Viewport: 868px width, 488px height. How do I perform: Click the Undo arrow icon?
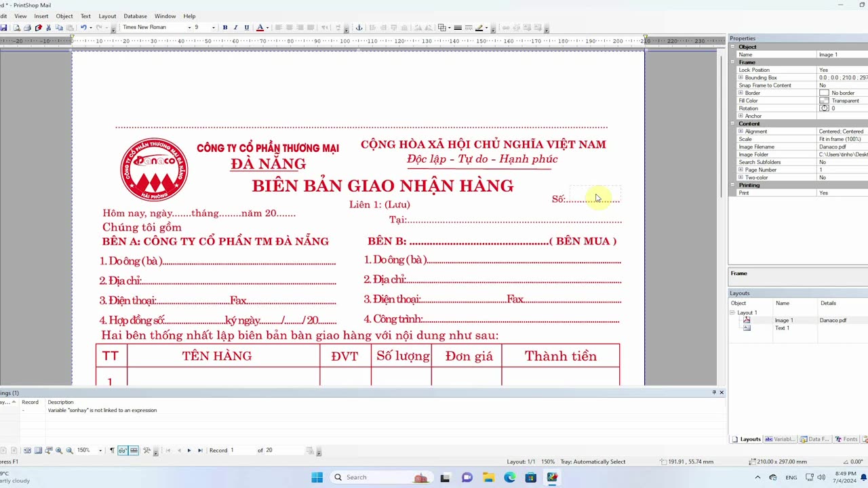coord(83,28)
